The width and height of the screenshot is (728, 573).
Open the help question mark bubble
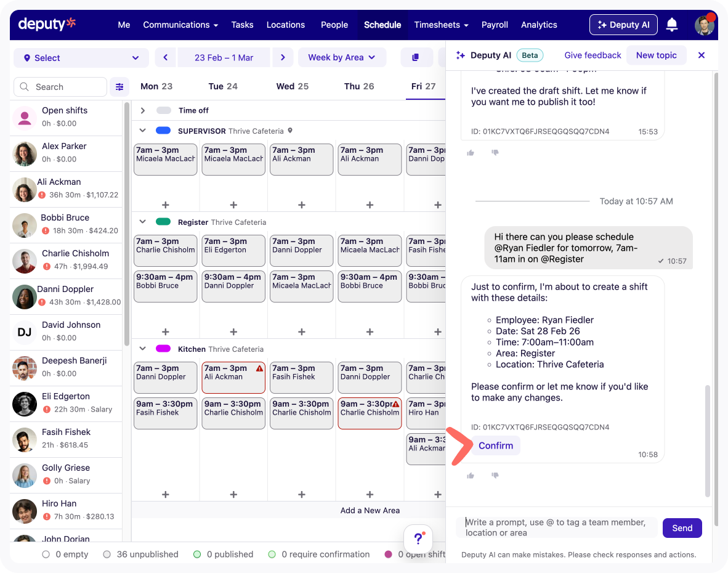418,538
